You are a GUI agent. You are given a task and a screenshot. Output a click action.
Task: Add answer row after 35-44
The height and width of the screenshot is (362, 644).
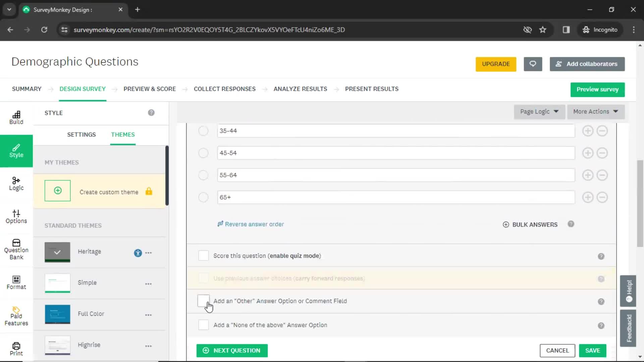click(588, 131)
